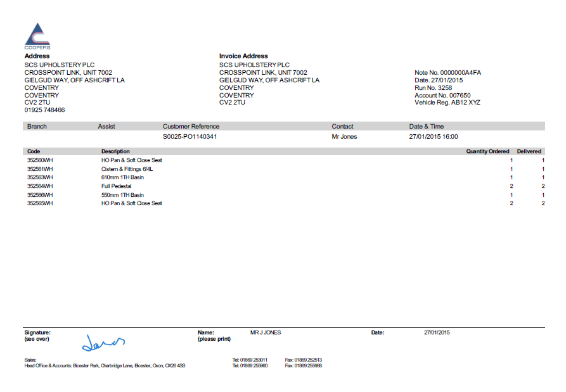Click the '(see over)' note
The height and width of the screenshot is (392, 566).
[x=37, y=339]
